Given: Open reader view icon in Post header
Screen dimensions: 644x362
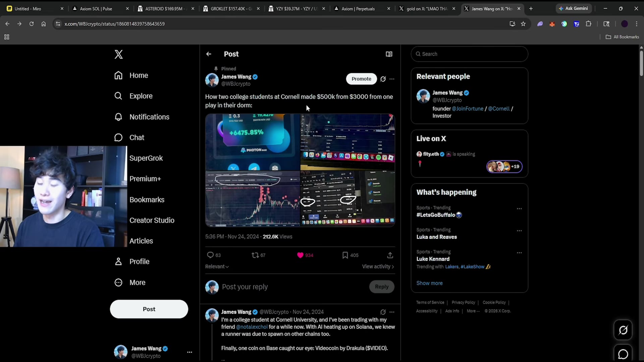Looking at the screenshot, I should click(x=389, y=54).
